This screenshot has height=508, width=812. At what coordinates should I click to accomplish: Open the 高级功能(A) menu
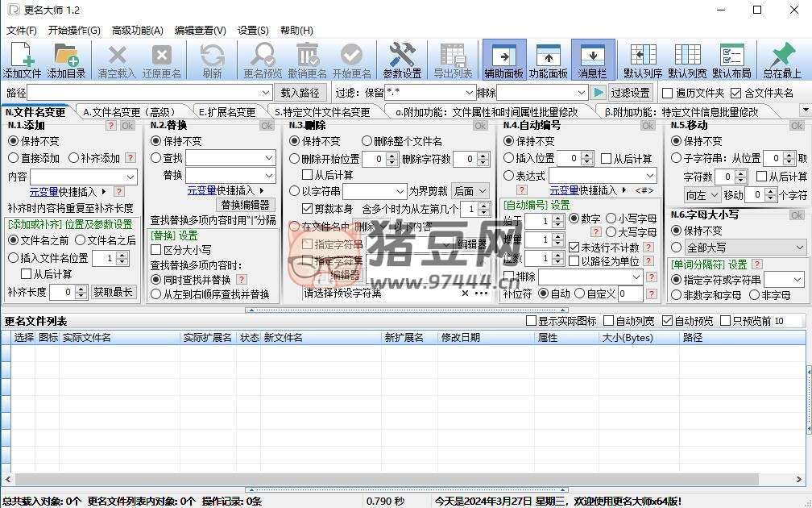coord(137,31)
